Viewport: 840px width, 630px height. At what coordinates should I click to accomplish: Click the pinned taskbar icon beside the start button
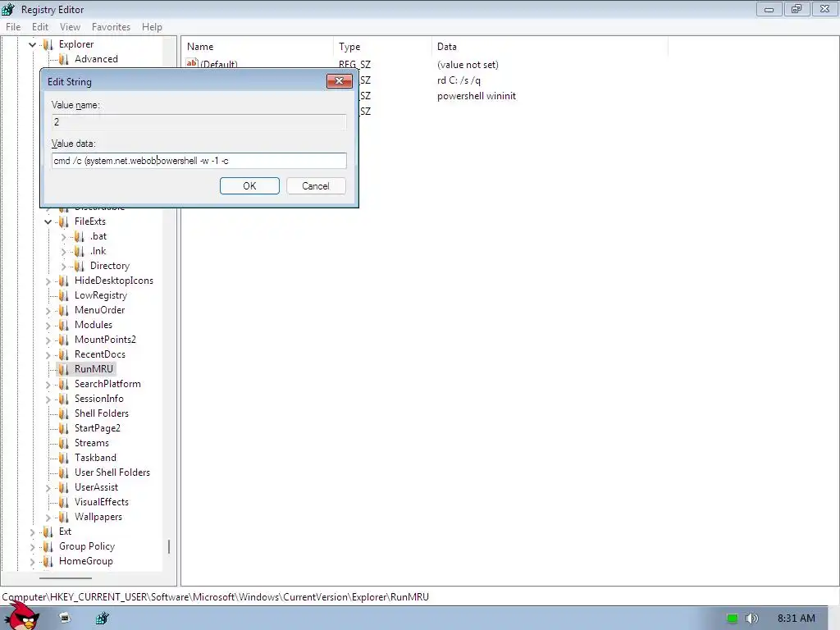click(x=66, y=619)
